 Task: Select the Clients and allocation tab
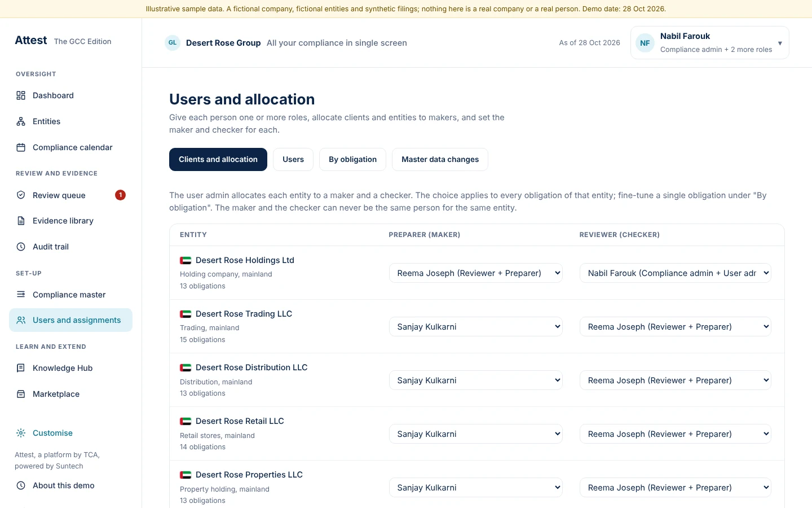218,159
